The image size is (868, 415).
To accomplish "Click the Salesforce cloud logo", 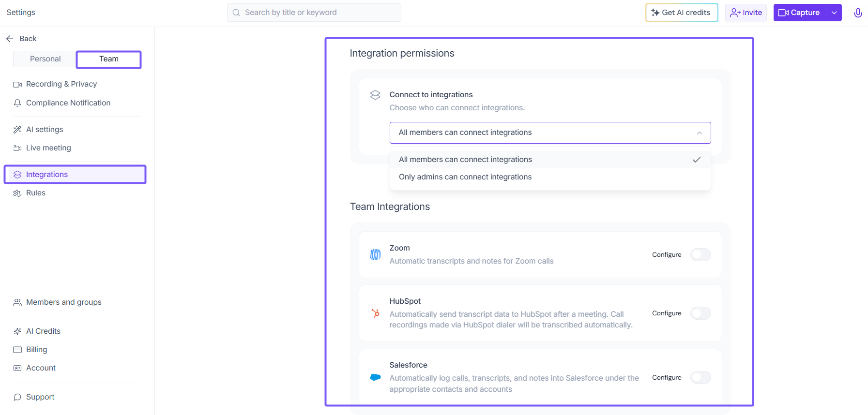I will pyautogui.click(x=375, y=377).
